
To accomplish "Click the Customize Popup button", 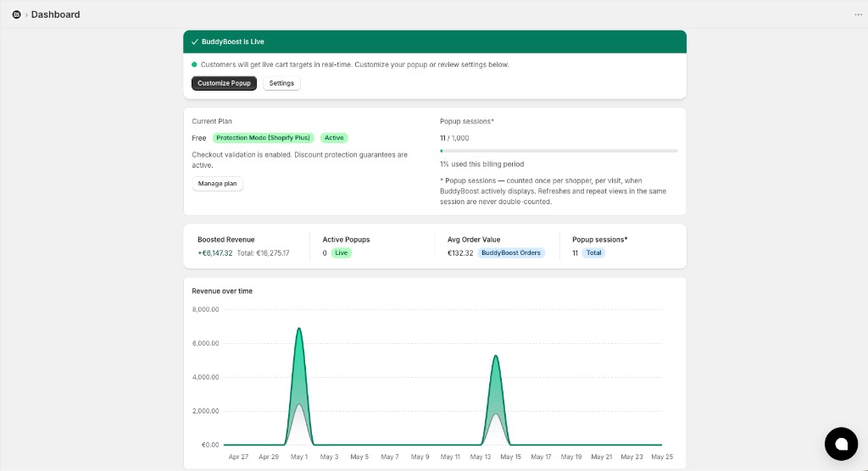I will point(224,83).
